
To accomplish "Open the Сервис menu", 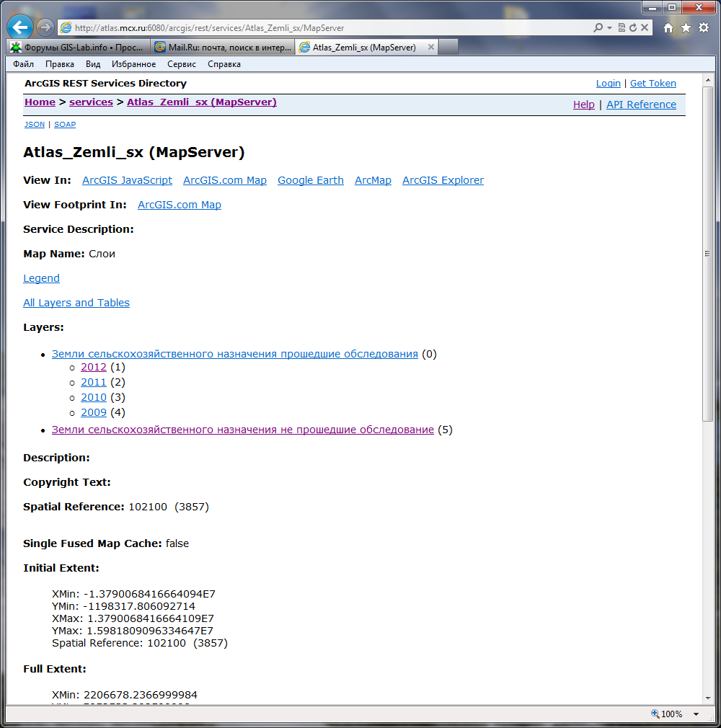I will (182, 64).
